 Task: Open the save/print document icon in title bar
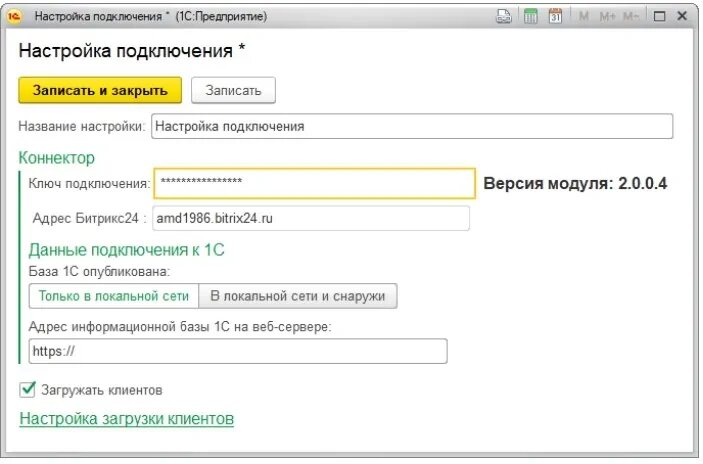coord(504,16)
